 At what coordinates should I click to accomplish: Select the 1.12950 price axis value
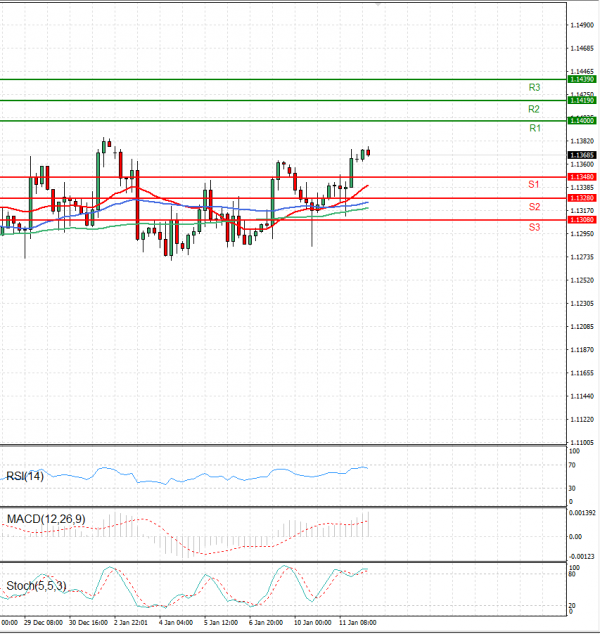[x=582, y=234]
